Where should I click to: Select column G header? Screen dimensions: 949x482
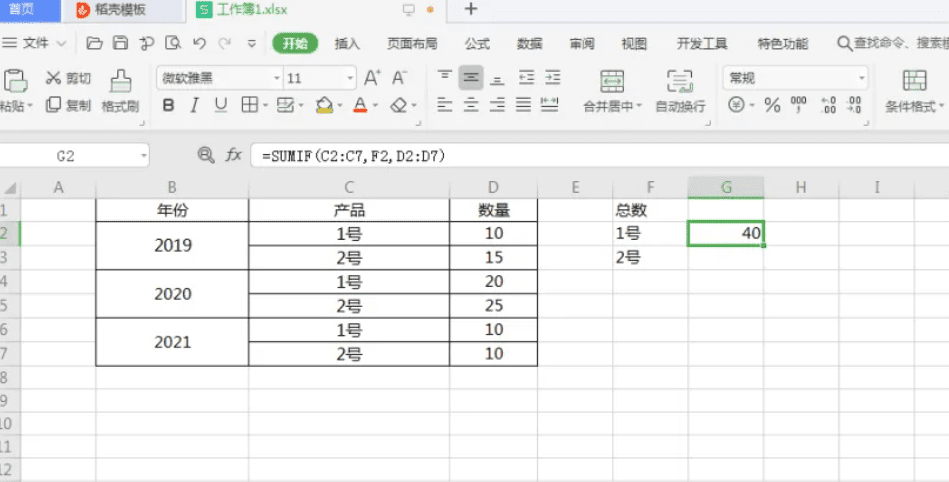click(726, 187)
